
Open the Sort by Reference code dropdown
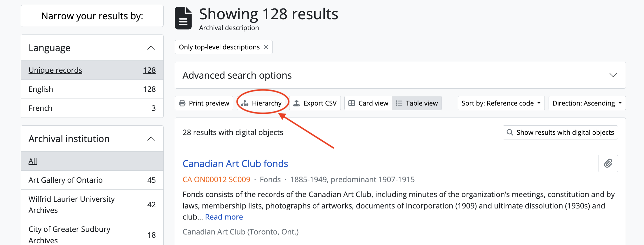[x=501, y=103]
